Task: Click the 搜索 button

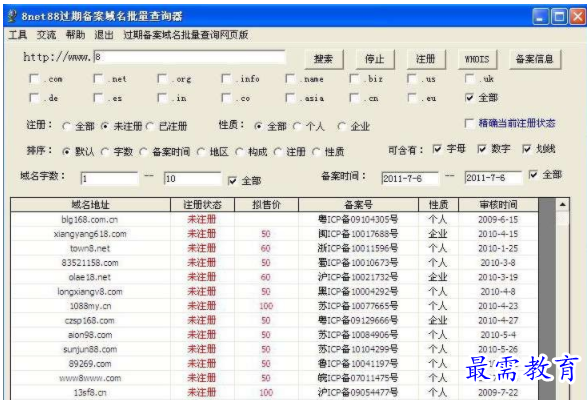Action: click(323, 59)
